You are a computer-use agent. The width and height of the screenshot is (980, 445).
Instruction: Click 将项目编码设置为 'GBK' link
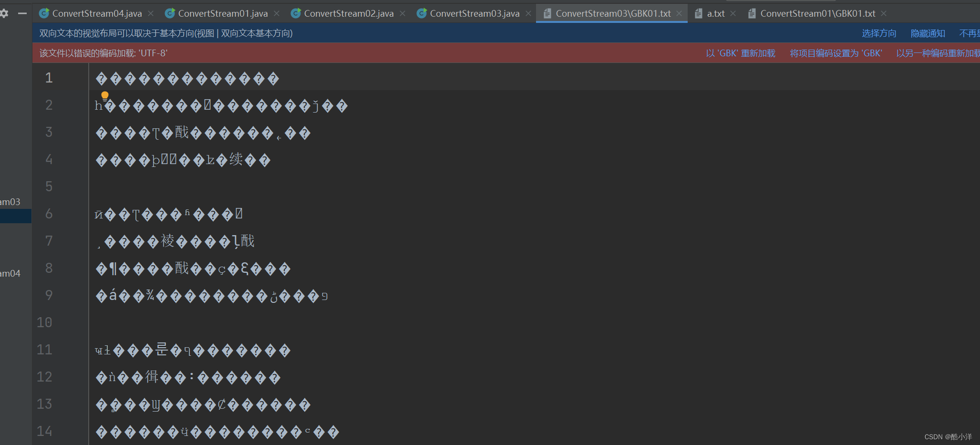pos(836,53)
